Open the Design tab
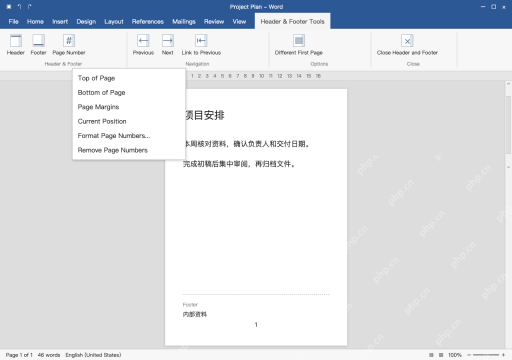 pos(86,22)
